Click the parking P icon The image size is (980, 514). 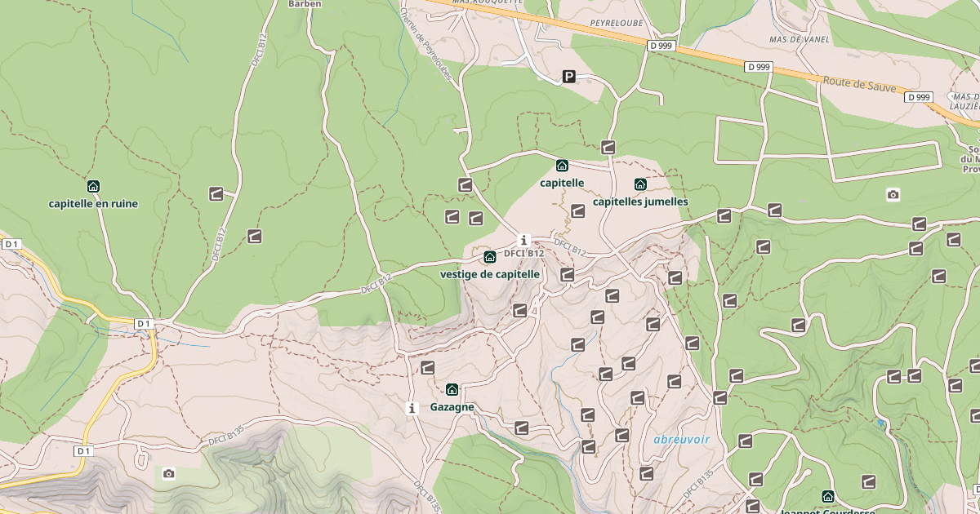pos(569,77)
